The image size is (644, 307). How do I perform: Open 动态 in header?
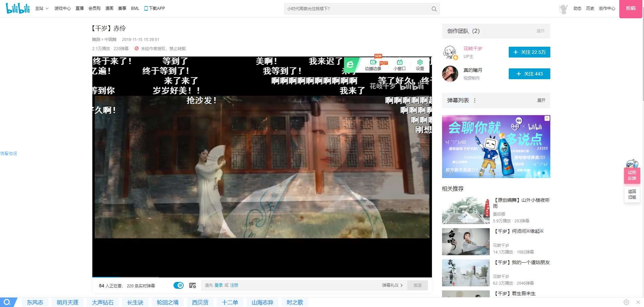tap(577, 8)
